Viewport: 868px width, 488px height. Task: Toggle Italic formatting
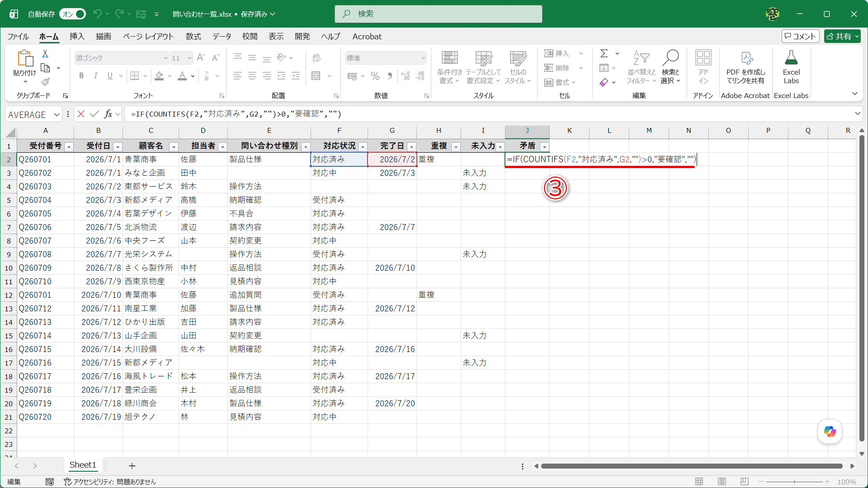pos(95,76)
